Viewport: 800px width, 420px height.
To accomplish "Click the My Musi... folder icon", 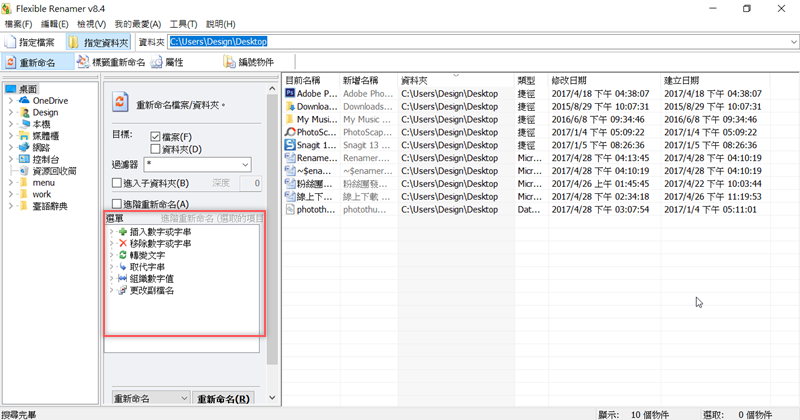I will pyautogui.click(x=290, y=119).
